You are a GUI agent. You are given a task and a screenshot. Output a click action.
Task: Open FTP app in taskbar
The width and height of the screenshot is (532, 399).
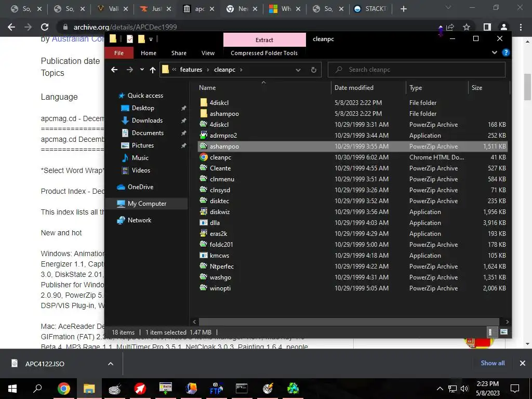(x=216, y=389)
